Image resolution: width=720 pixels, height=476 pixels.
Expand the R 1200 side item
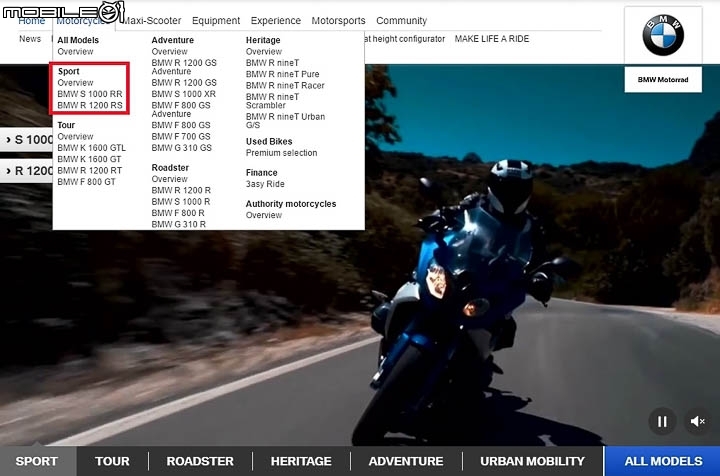coord(26,171)
